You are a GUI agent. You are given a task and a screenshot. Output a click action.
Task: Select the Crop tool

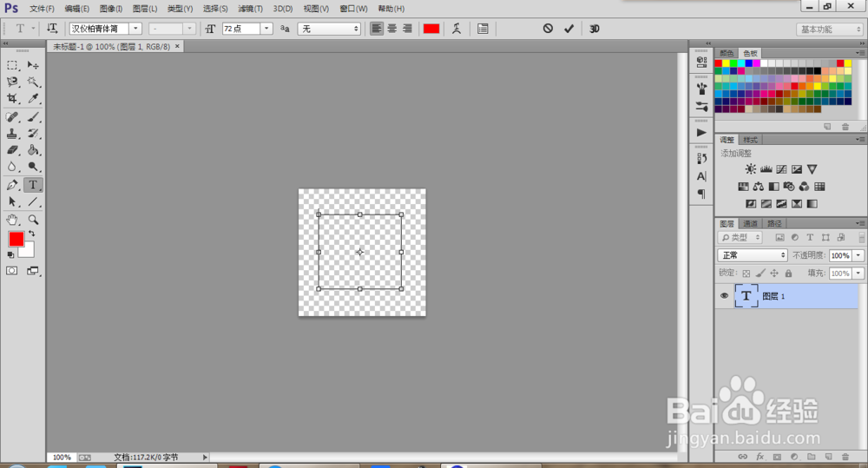(12, 99)
